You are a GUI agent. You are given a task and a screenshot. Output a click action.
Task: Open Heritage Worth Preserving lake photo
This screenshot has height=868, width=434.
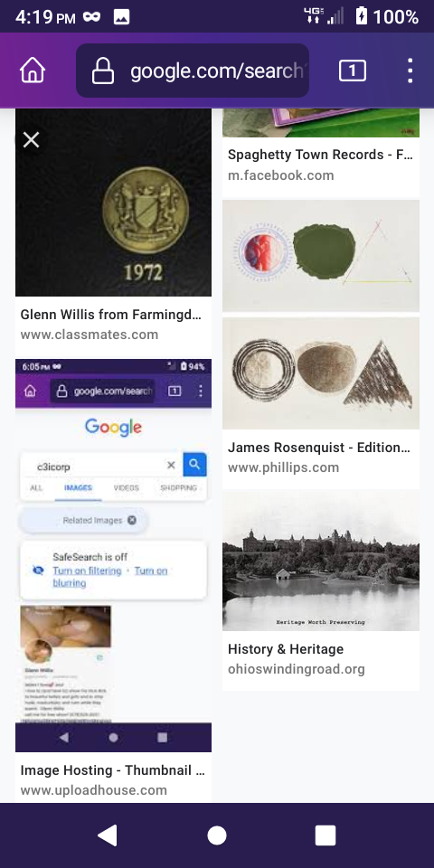point(321,561)
